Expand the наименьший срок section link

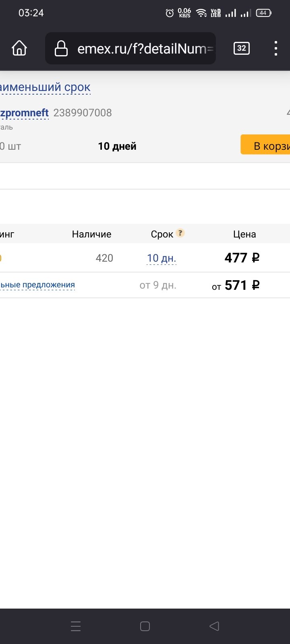point(45,87)
